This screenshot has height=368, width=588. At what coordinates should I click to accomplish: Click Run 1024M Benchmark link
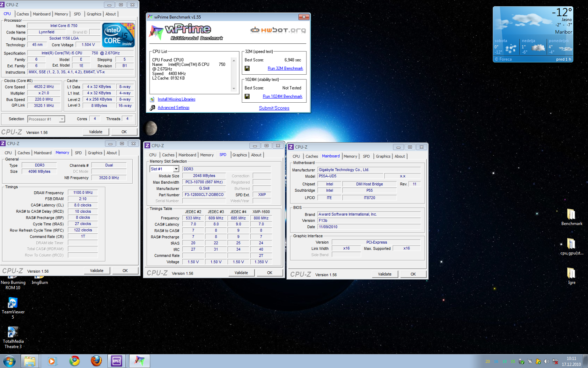283,96
